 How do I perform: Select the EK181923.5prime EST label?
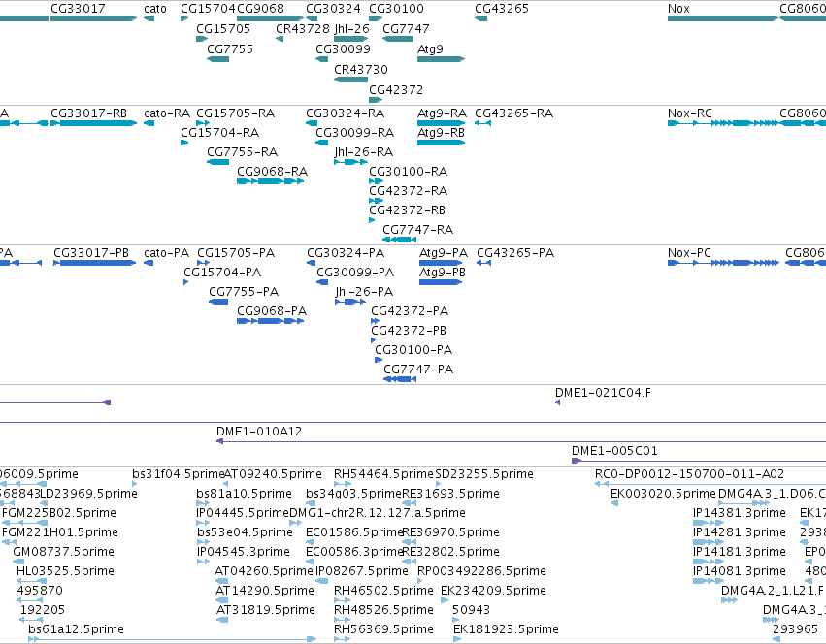506,629
